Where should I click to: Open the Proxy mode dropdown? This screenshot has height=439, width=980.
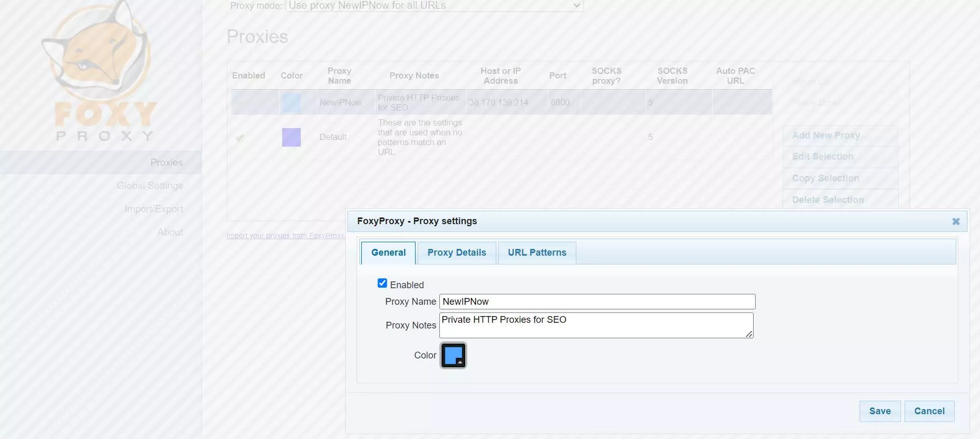point(434,6)
